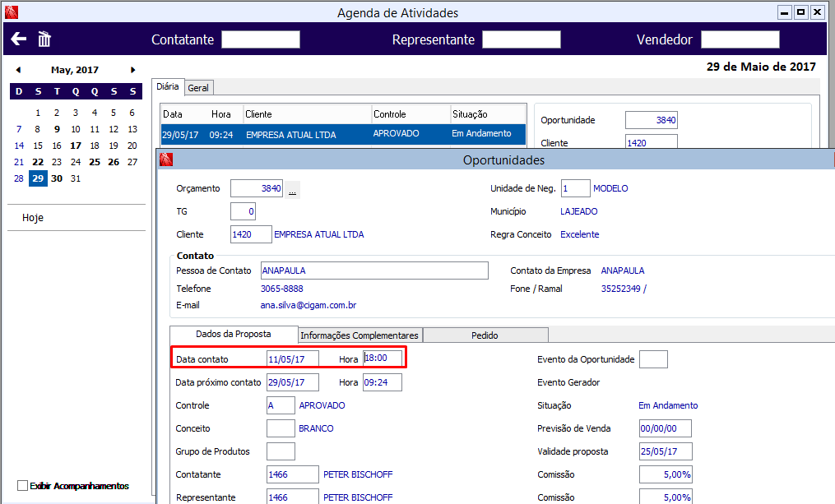This screenshot has width=835, height=504.
Task: Open the Pedido tab
Action: tap(485, 335)
